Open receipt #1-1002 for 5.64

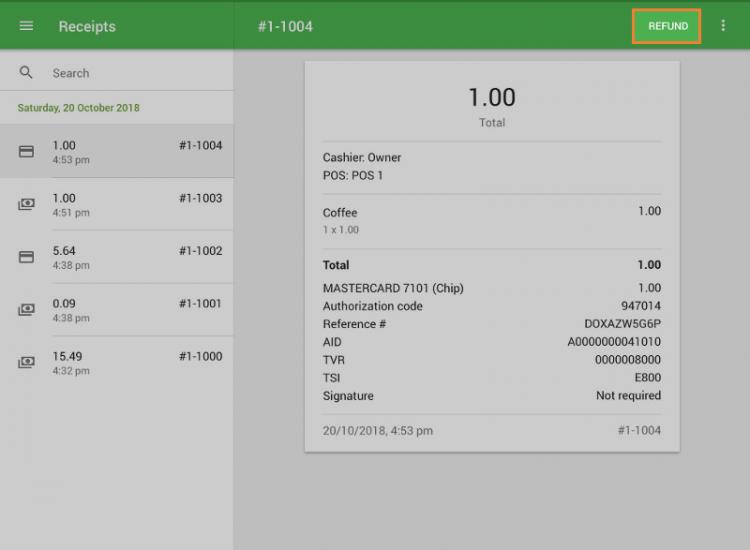pyautogui.click(x=117, y=257)
